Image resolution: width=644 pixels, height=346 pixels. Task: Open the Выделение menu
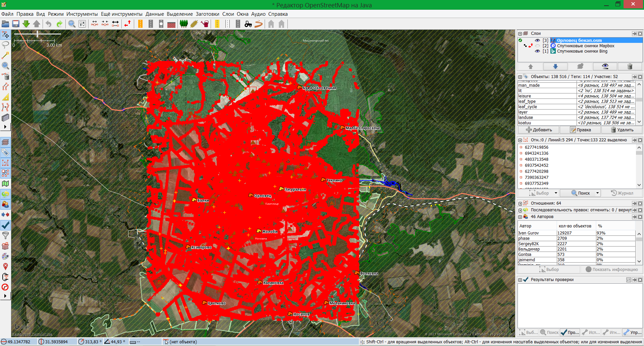tap(180, 14)
